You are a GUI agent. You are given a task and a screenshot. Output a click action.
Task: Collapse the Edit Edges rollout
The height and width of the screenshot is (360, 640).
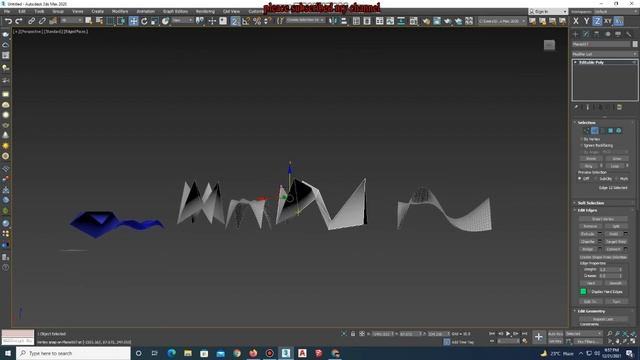(x=587, y=210)
